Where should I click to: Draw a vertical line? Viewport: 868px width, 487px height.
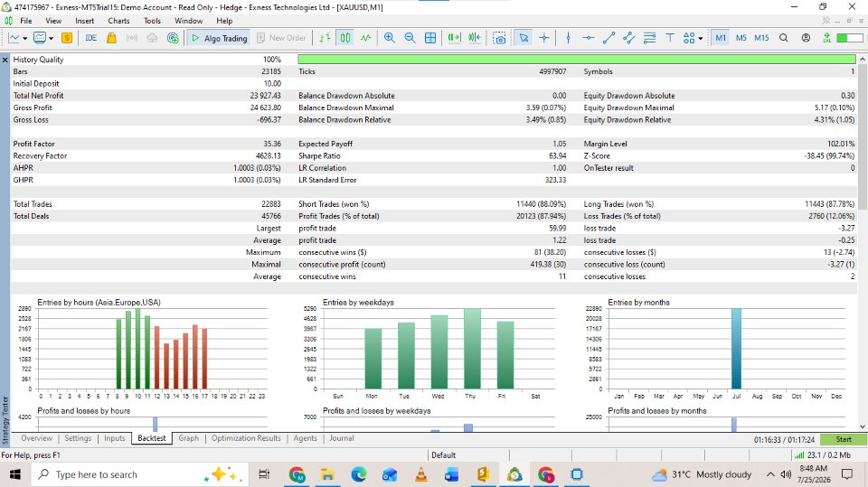(x=568, y=38)
